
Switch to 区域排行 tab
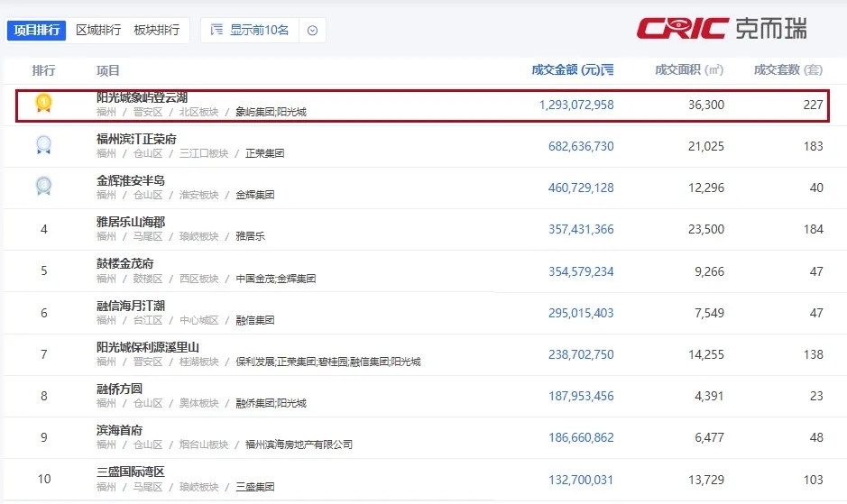tap(98, 31)
